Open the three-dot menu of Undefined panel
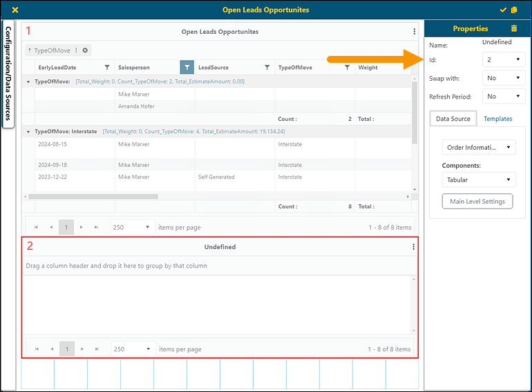The width and height of the screenshot is (532, 392). coord(414,247)
